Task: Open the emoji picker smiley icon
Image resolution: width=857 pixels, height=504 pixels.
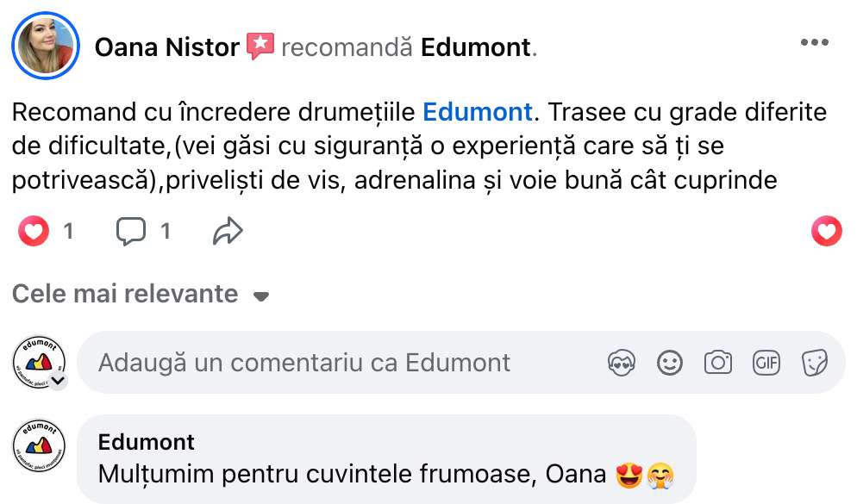Action: pos(669,363)
